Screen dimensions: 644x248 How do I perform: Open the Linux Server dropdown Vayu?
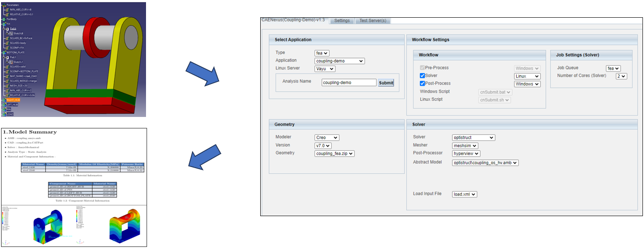coord(325,68)
